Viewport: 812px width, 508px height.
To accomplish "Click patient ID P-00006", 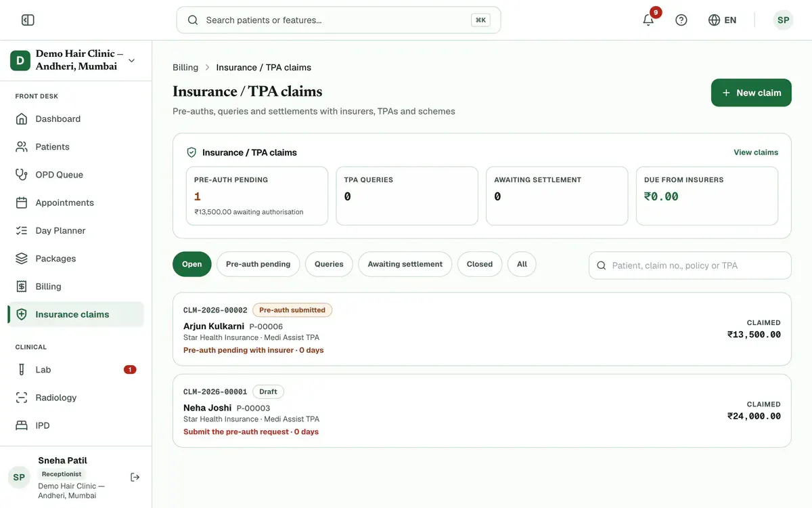I will click(x=266, y=326).
